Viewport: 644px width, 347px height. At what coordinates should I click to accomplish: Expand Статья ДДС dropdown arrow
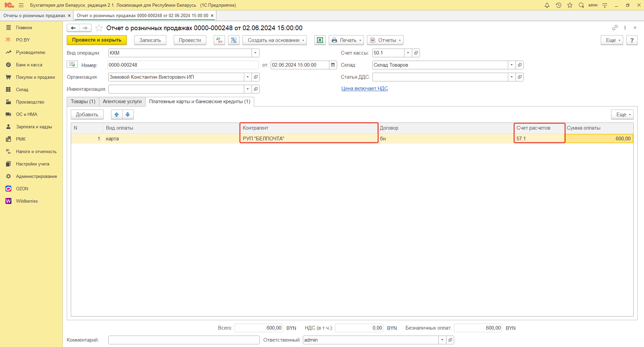click(x=512, y=77)
